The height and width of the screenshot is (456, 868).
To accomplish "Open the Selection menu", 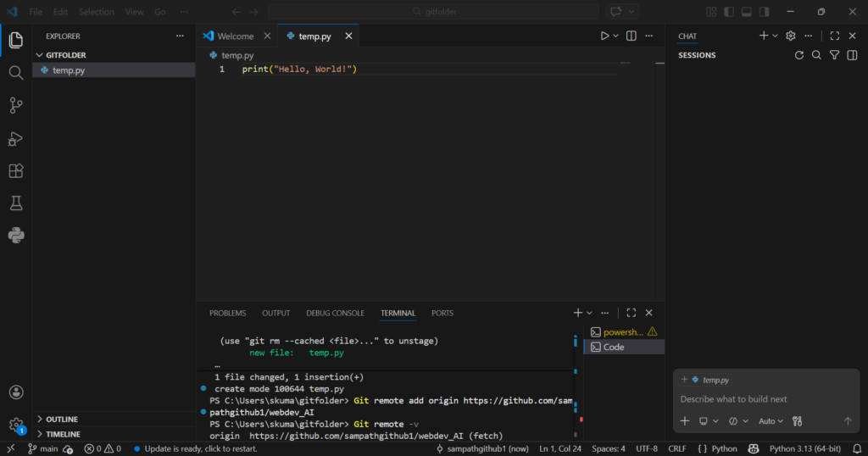I will point(96,12).
